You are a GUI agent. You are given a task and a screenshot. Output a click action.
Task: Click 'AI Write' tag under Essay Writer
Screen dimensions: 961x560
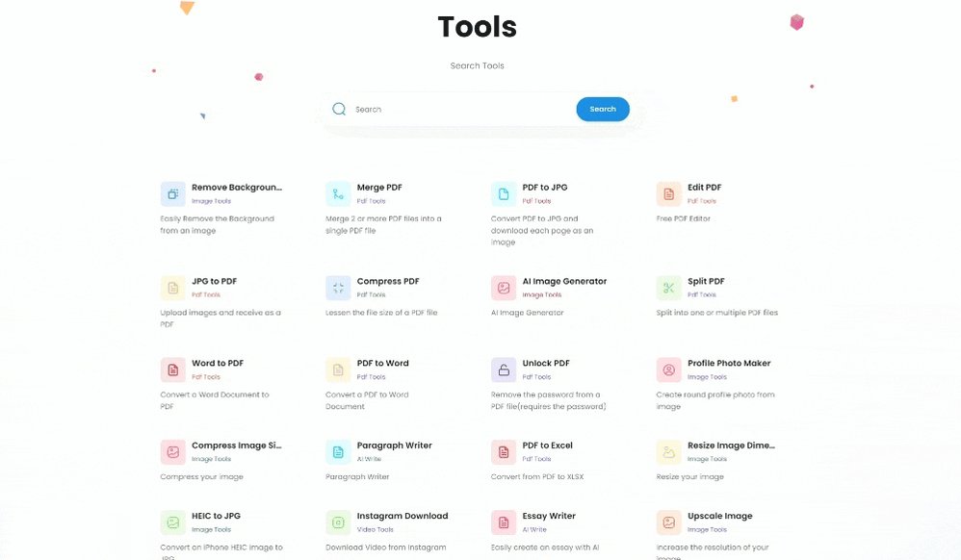[534, 529]
